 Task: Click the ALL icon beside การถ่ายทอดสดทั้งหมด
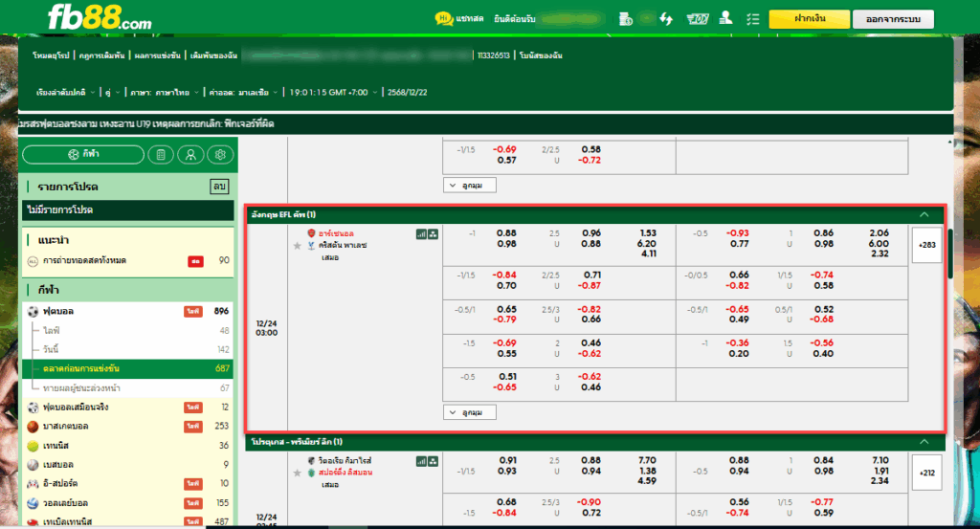(x=33, y=261)
